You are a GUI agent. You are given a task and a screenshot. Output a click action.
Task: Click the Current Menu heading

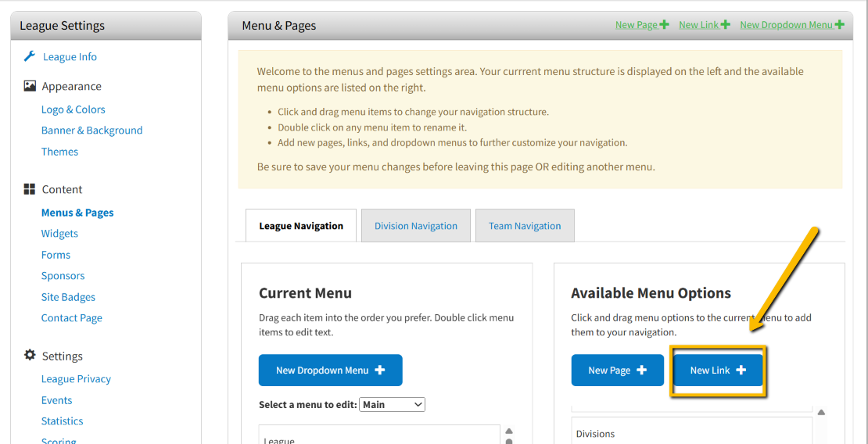pyautogui.click(x=305, y=293)
